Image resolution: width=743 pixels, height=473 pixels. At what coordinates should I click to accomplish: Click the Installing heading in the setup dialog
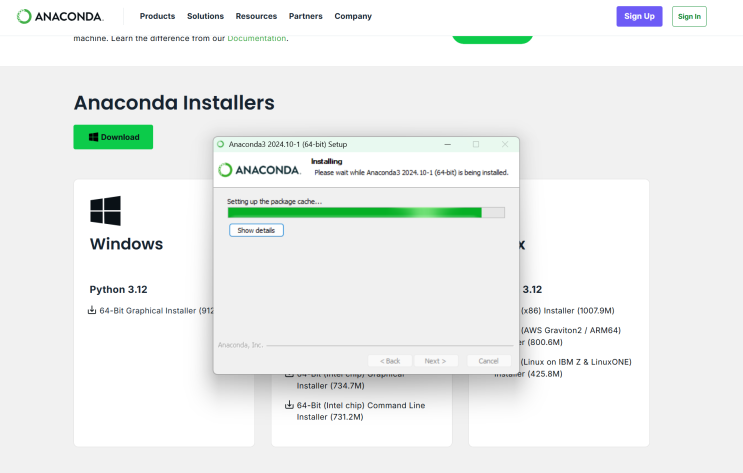point(326,161)
